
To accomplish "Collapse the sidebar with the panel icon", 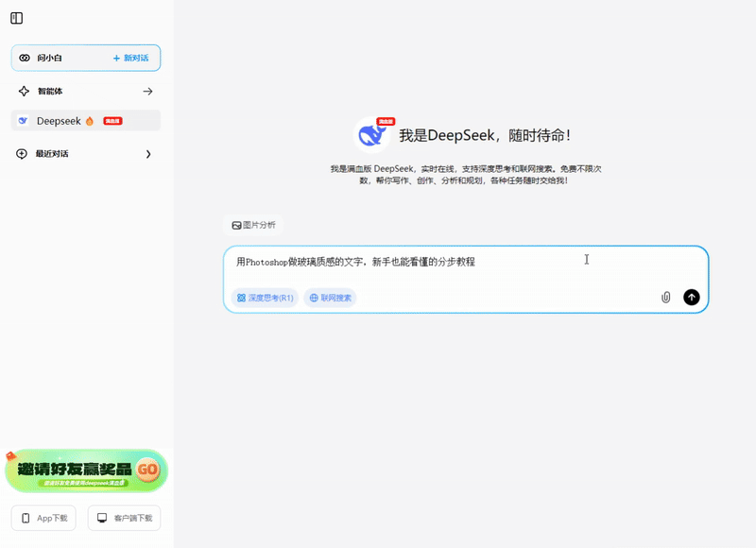I will (16, 18).
